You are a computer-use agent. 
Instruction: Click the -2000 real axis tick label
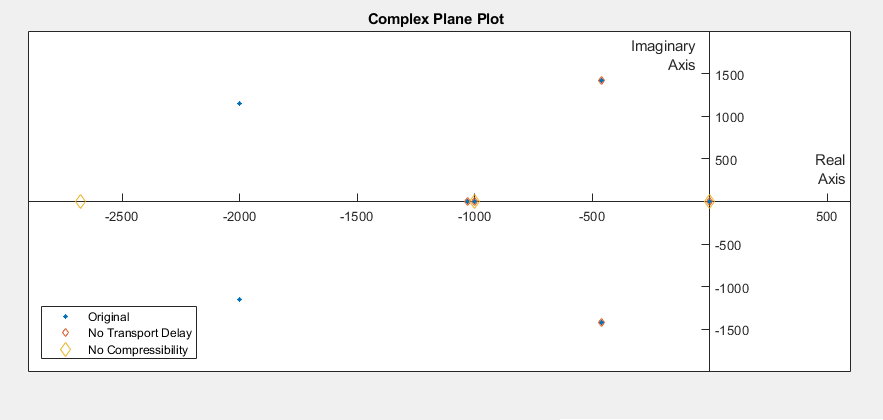[x=239, y=217]
